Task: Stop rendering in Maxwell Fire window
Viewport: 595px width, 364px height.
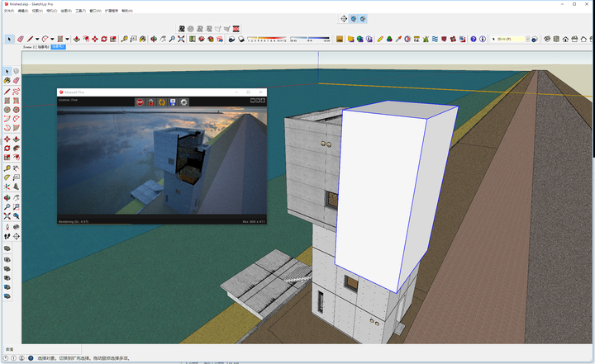Action: click(141, 102)
